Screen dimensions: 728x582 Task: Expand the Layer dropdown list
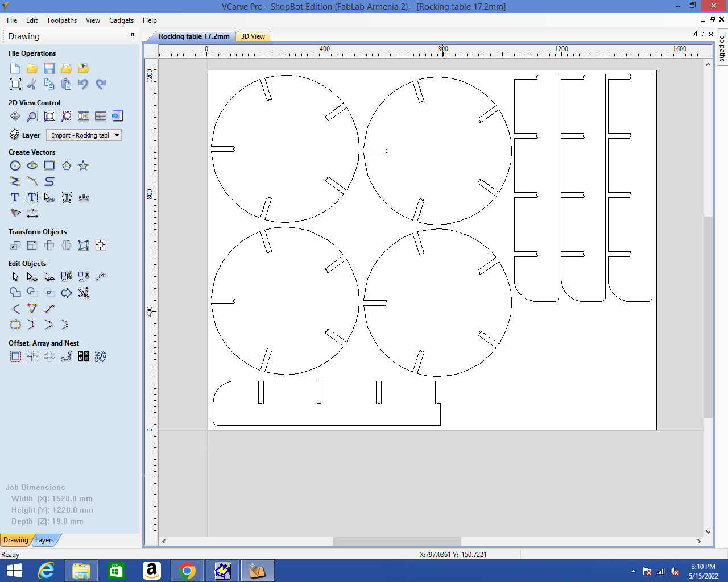point(117,135)
